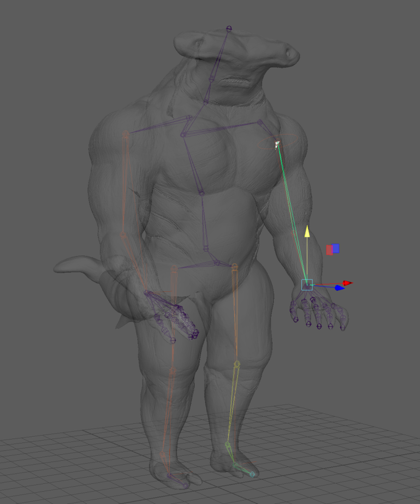Click the blue plane handle beside the arm
The width and height of the screenshot is (420, 504).
click(x=336, y=249)
